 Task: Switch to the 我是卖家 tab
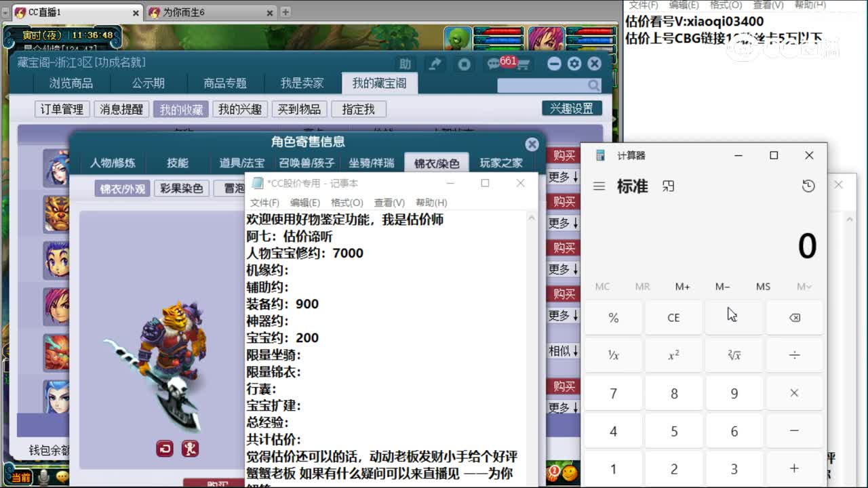coord(302,83)
